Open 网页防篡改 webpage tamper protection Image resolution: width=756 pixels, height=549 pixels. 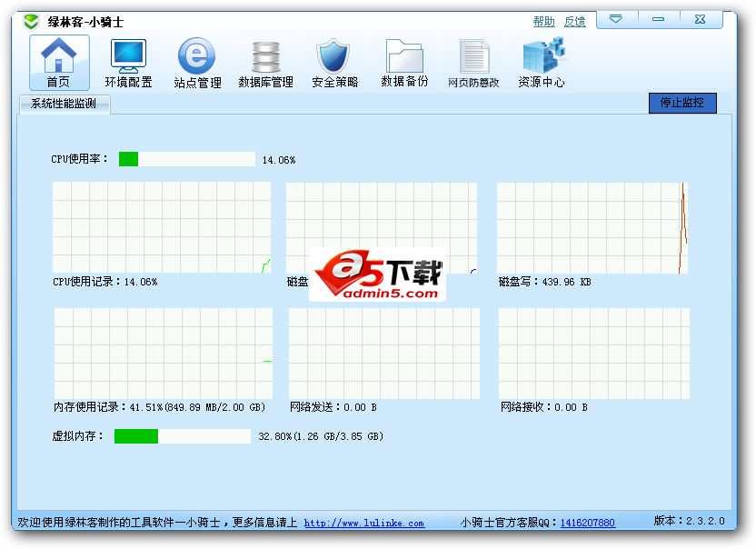pos(473,63)
